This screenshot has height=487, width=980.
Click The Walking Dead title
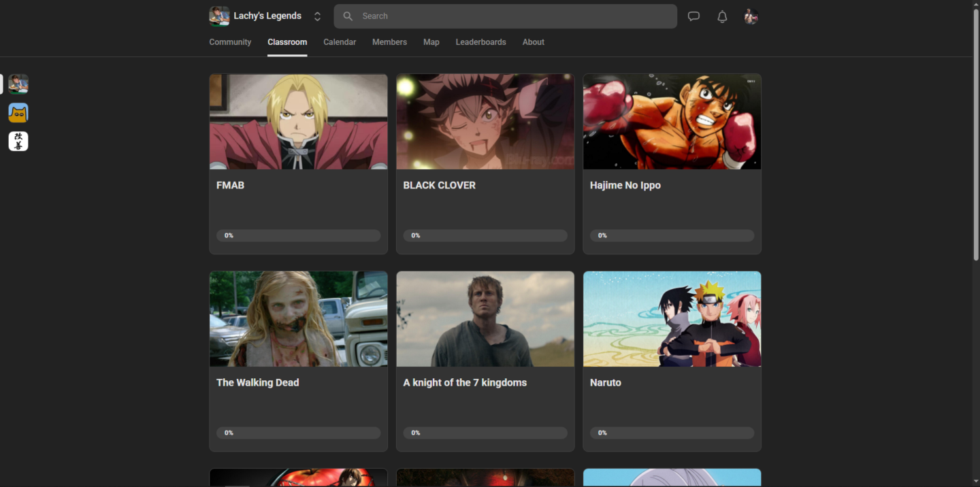(258, 382)
